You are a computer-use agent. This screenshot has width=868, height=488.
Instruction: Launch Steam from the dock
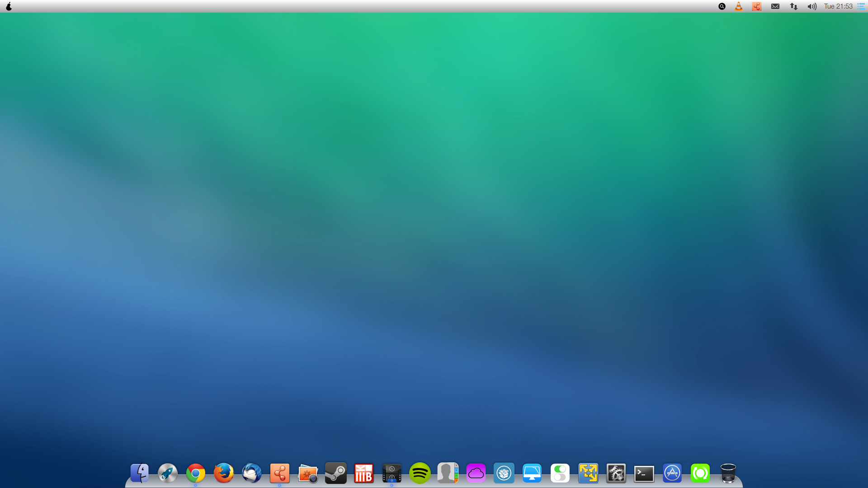point(335,473)
